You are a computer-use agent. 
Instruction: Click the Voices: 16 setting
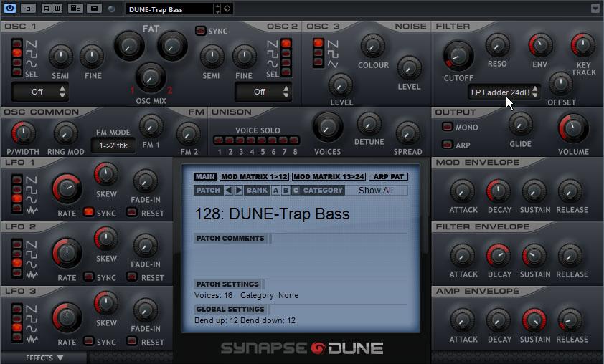point(213,295)
